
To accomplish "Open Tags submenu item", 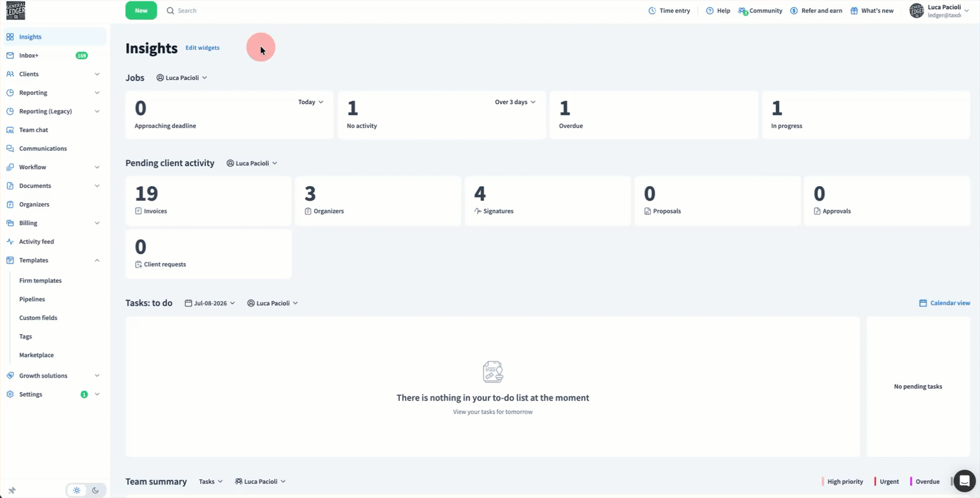I will click(x=26, y=336).
